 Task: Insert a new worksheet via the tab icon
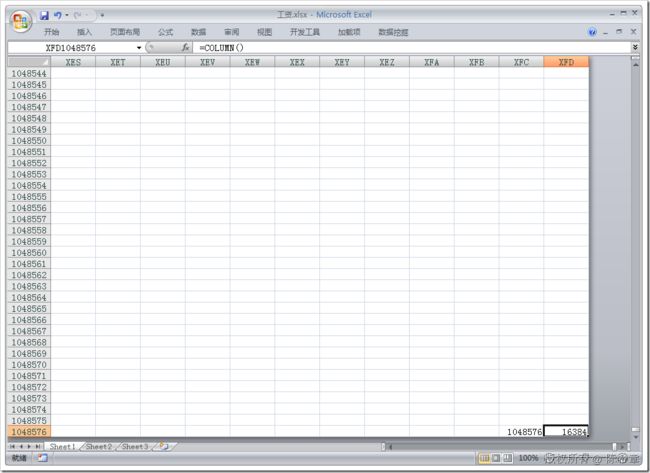click(x=165, y=447)
